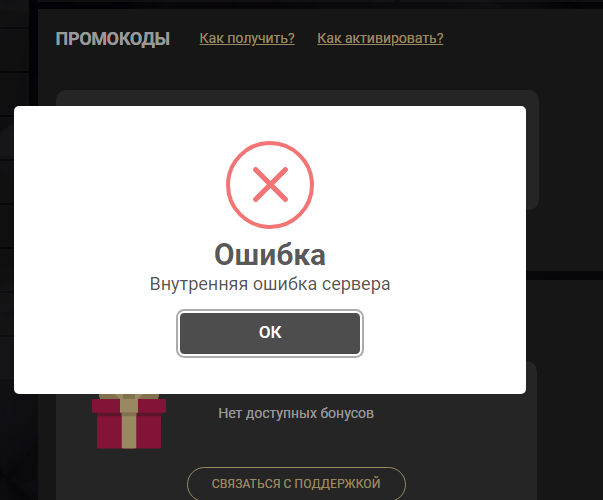Open the 'Как получить?' link
The height and width of the screenshot is (500, 603).
tap(247, 38)
